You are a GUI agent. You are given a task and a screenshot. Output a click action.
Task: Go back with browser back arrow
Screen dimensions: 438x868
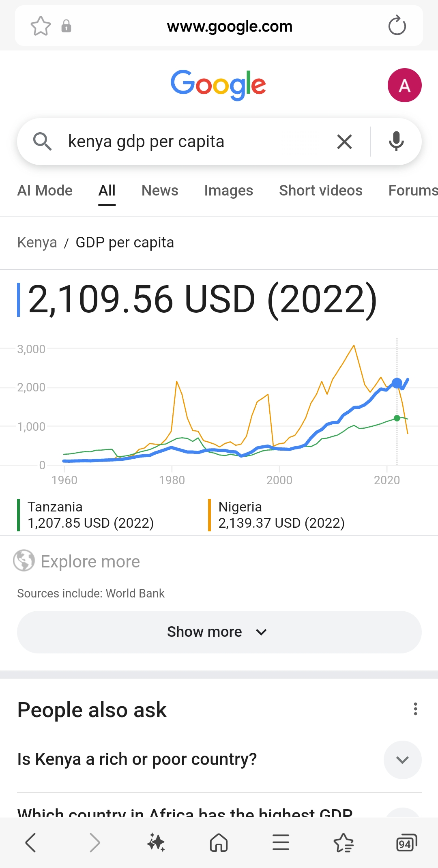click(x=31, y=843)
